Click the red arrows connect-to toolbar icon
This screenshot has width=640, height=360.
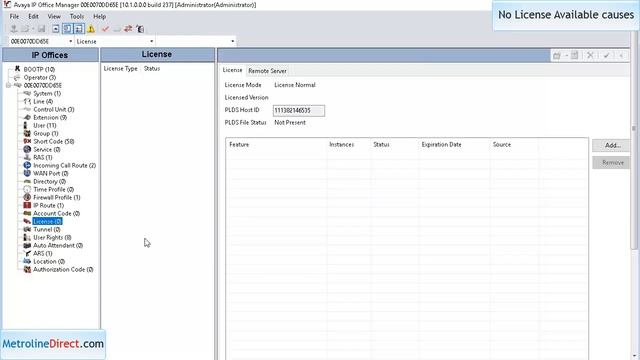[128, 29]
